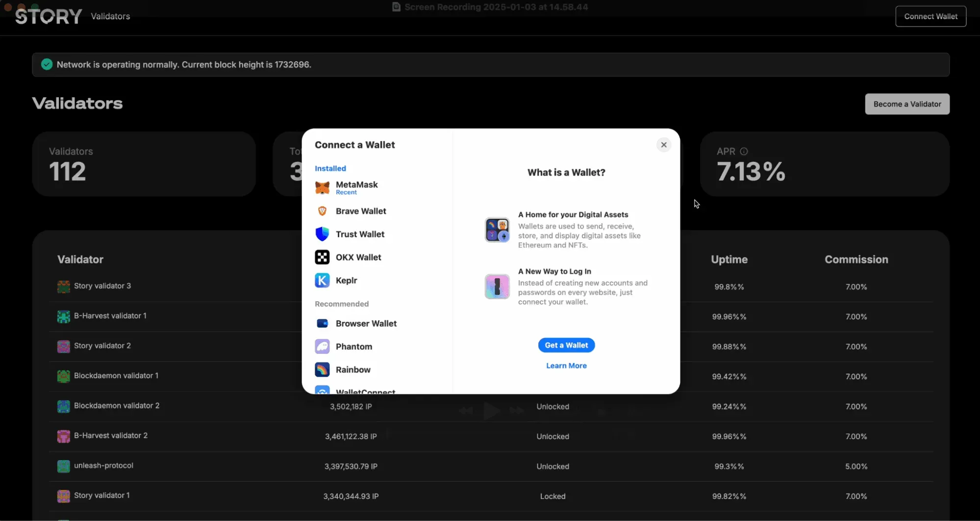Image resolution: width=980 pixels, height=521 pixels.
Task: Click the 99.42%% uptime value
Action: click(x=729, y=377)
